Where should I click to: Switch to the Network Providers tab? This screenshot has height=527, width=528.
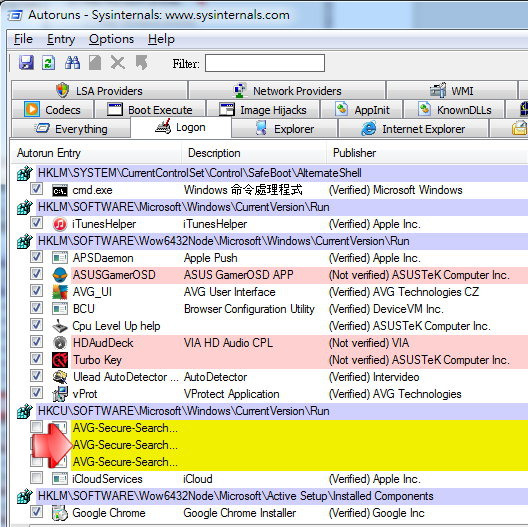(x=287, y=90)
